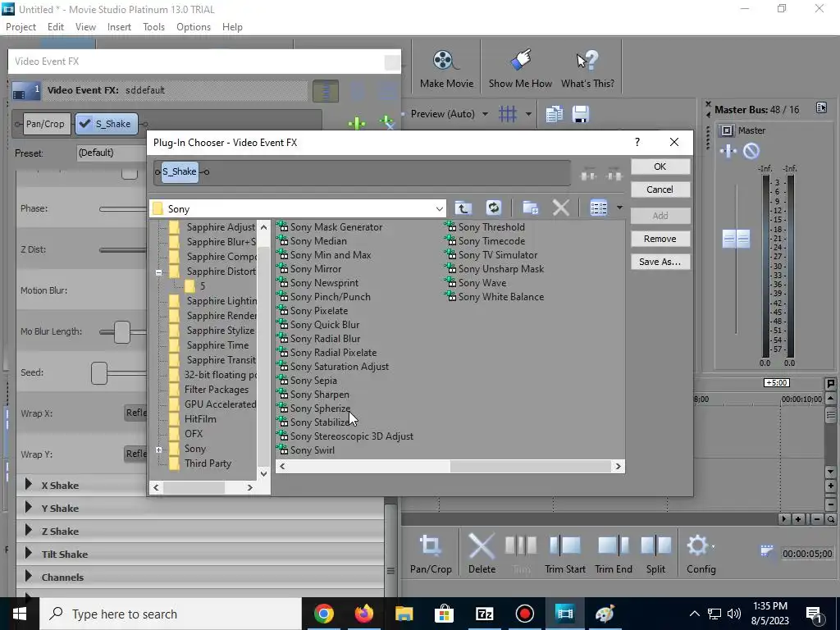Image resolution: width=840 pixels, height=630 pixels.
Task: Click the Master volume fader
Action: (736, 239)
